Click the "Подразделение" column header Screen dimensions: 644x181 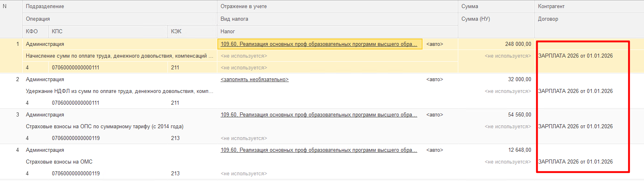(45, 6)
